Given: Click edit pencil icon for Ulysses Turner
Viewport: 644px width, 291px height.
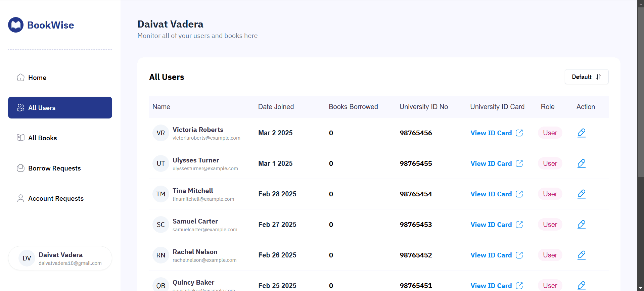Looking at the screenshot, I should pos(581,163).
